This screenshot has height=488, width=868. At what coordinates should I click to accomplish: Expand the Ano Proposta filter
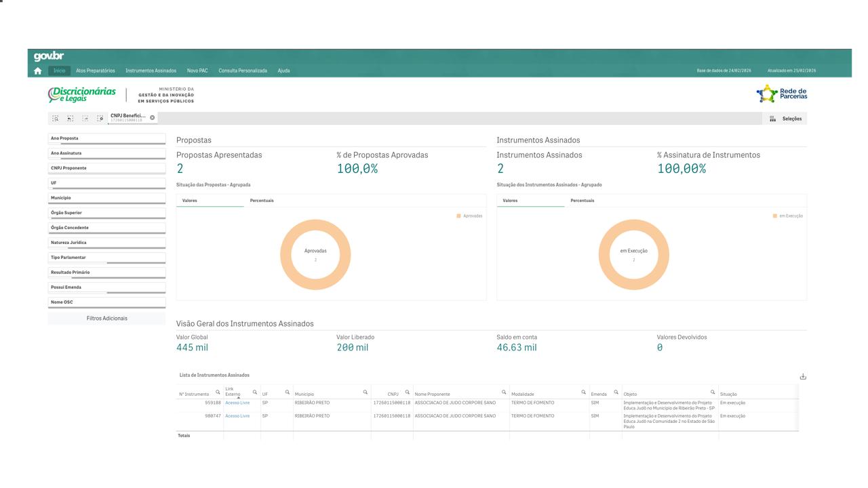point(106,138)
